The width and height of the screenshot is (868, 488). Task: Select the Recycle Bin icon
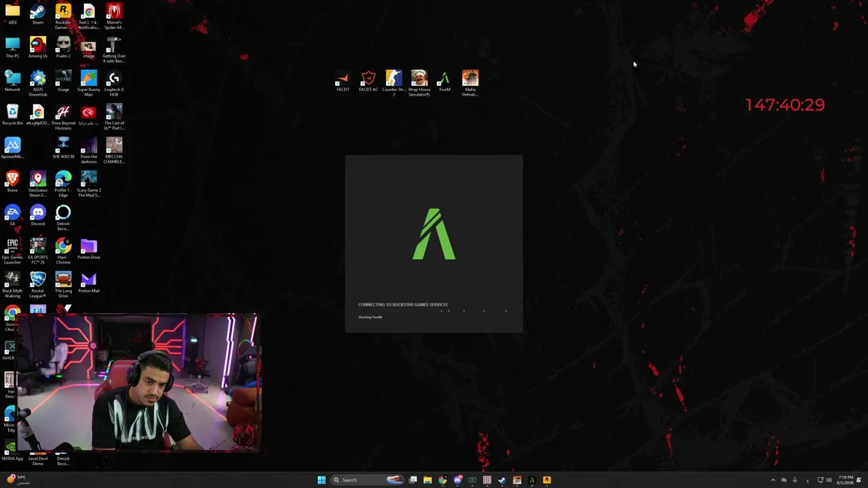pos(12,115)
